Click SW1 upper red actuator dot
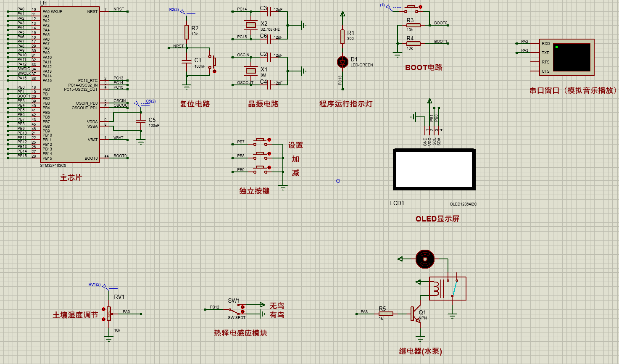 (243, 307)
